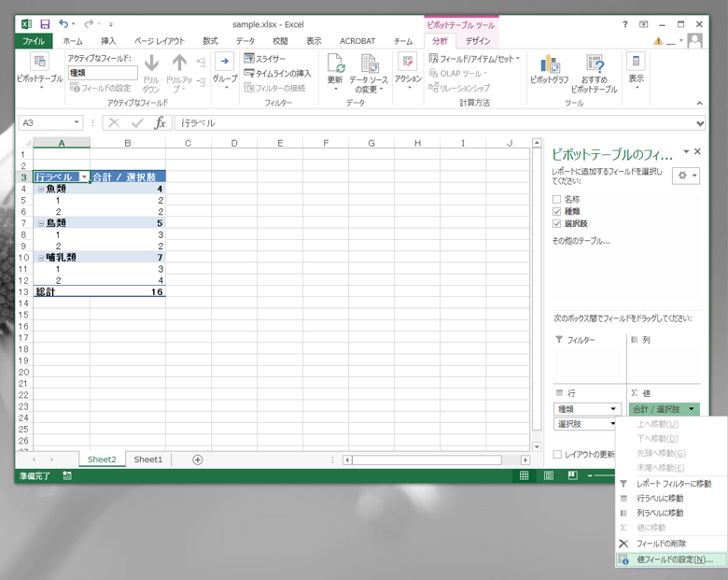Click the グループ arrow icon
Screen dimensions: 728x580
coord(225,62)
